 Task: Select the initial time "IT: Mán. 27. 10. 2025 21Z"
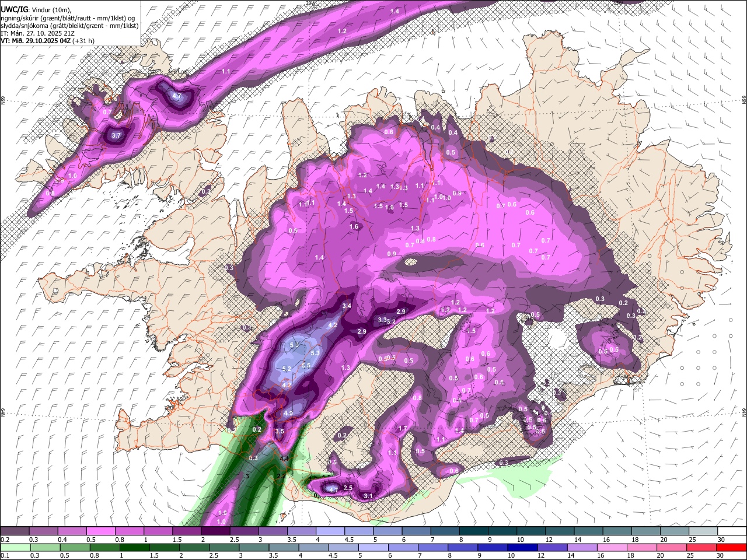pos(37,33)
